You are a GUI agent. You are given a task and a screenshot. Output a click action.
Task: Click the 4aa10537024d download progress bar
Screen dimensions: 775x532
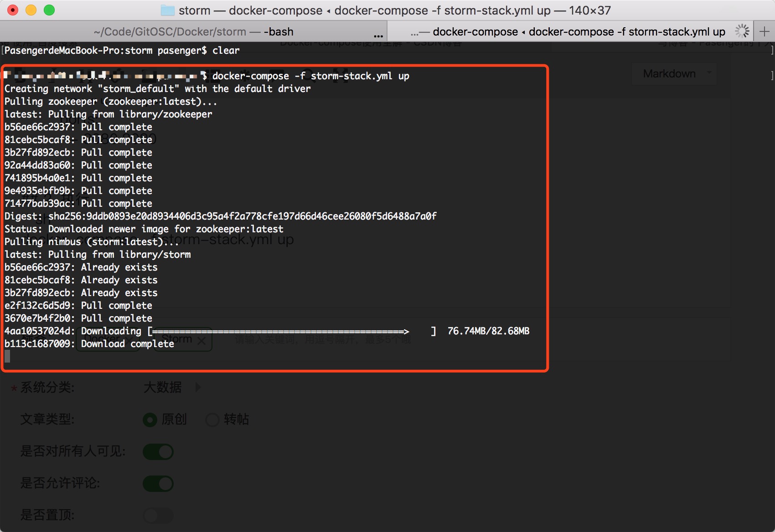tap(292, 331)
